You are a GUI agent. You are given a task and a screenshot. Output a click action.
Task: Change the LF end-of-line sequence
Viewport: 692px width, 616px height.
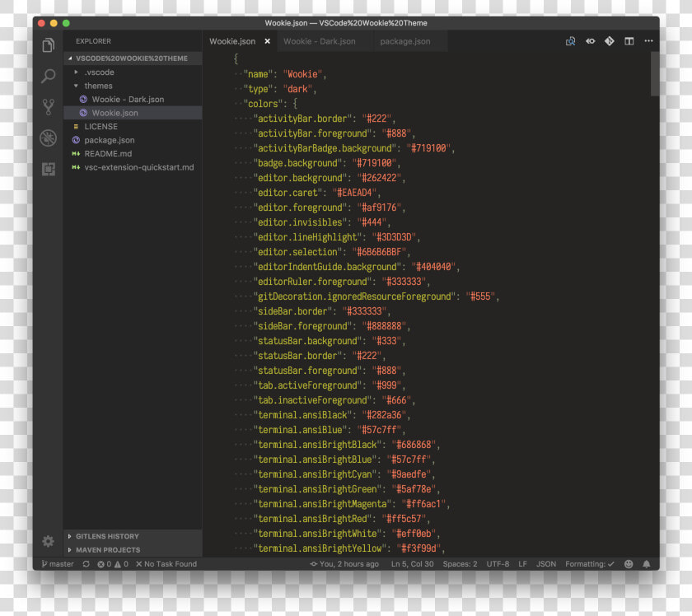pyautogui.click(x=522, y=564)
